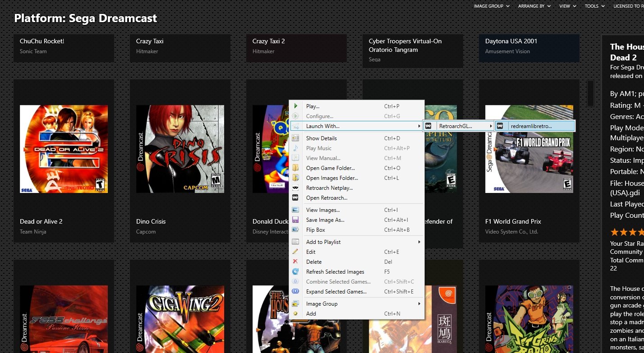Open the ARRANGE BY dropdown

point(534,6)
